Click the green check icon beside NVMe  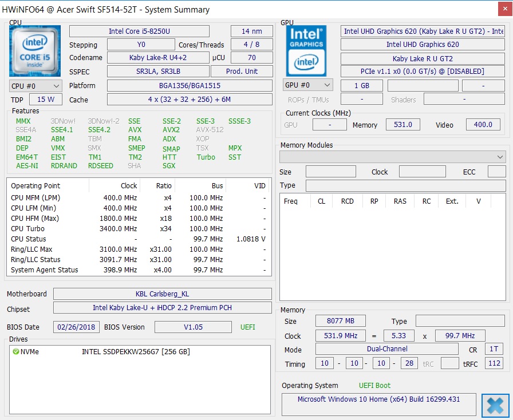pos(15,352)
